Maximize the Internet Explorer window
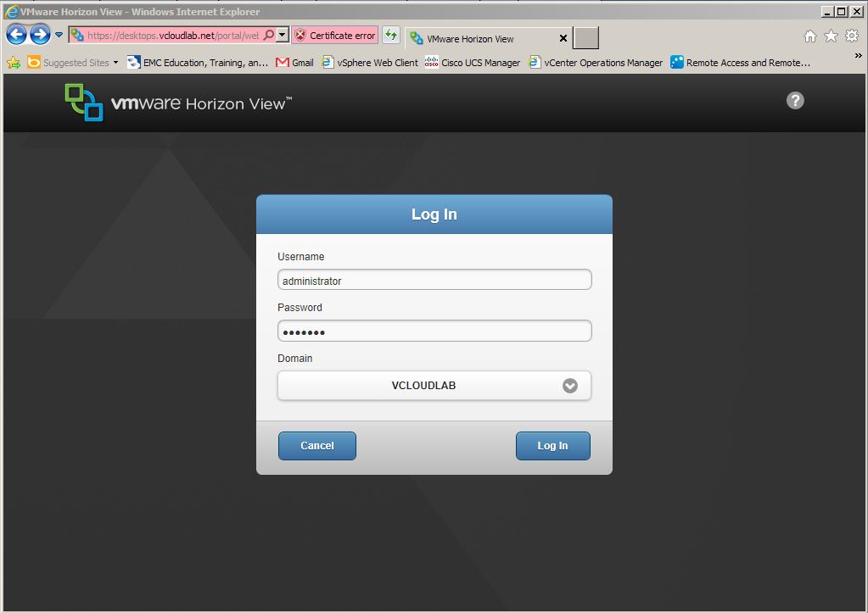Viewport: 868px width, 613px height. click(842, 11)
